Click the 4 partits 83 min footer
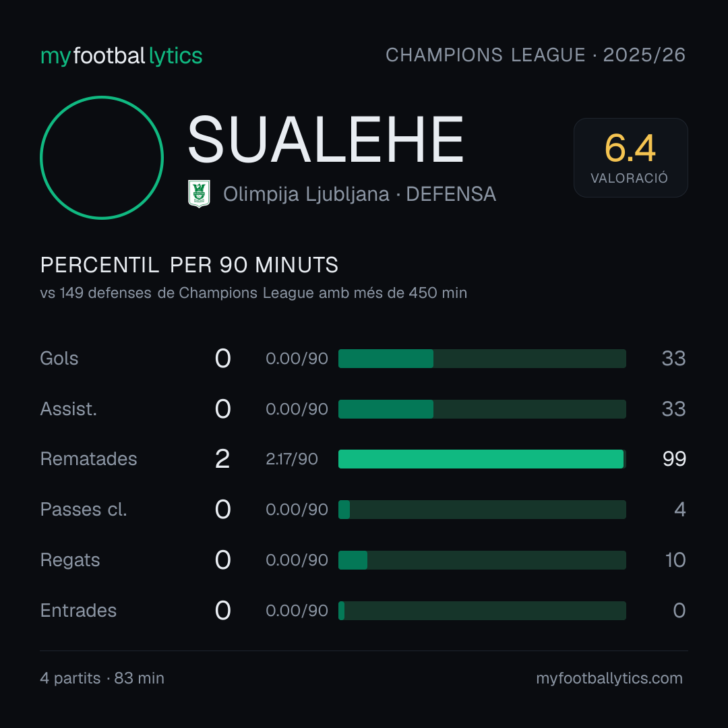The image size is (728, 728). pos(102,678)
